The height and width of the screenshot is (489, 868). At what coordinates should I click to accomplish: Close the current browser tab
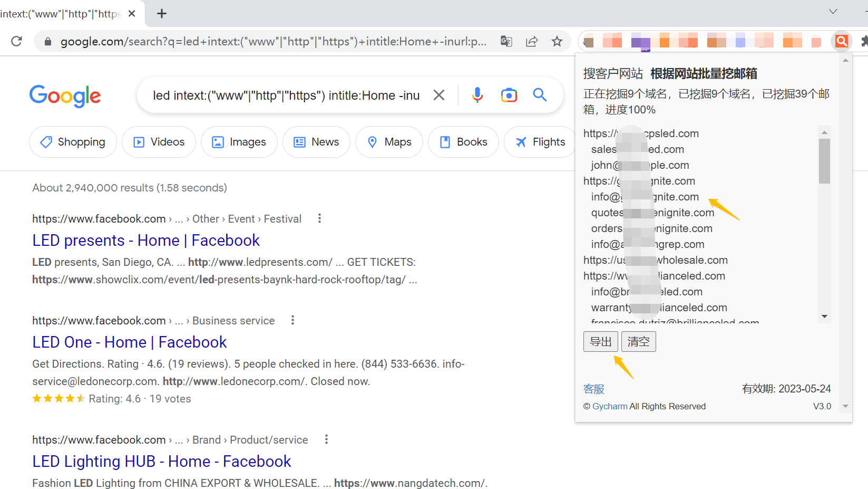click(x=132, y=14)
